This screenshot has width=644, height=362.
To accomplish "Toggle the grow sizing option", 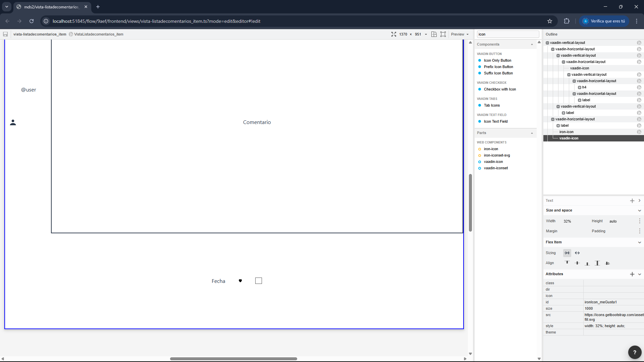I will coord(577,253).
